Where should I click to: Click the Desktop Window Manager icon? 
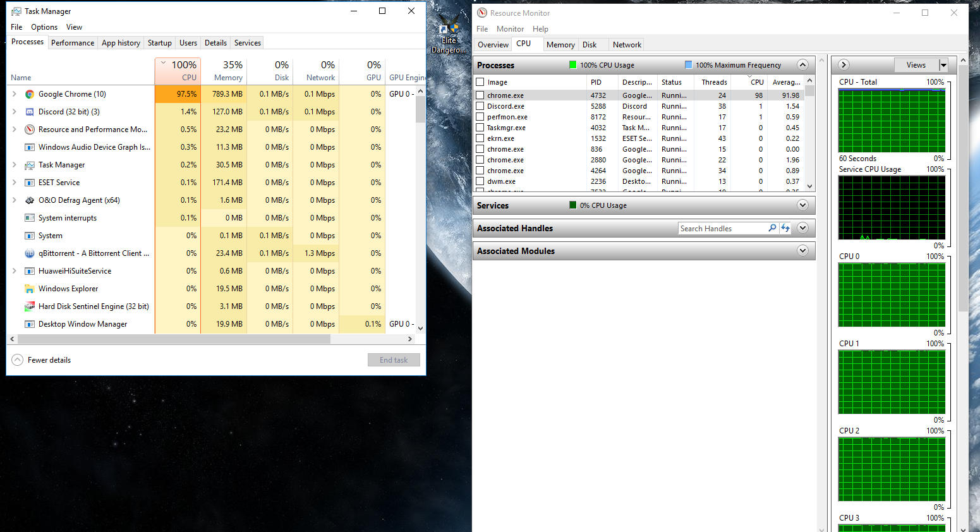(29, 324)
